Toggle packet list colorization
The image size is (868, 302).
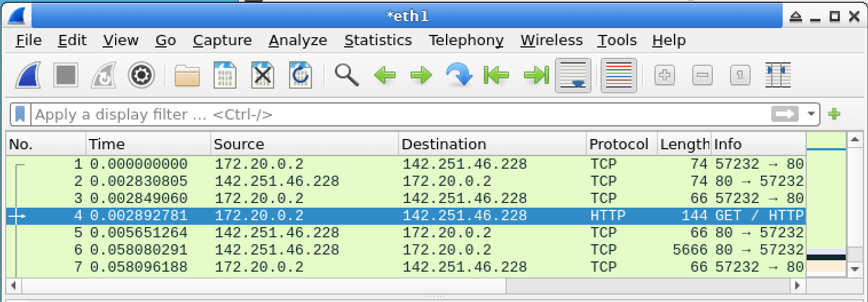pyautogui.click(x=618, y=75)
